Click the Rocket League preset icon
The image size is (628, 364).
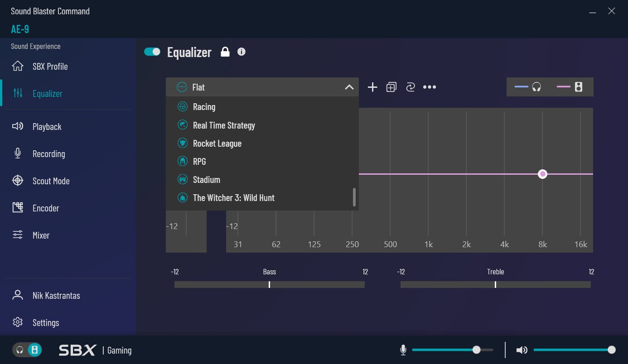coord(183,143)
